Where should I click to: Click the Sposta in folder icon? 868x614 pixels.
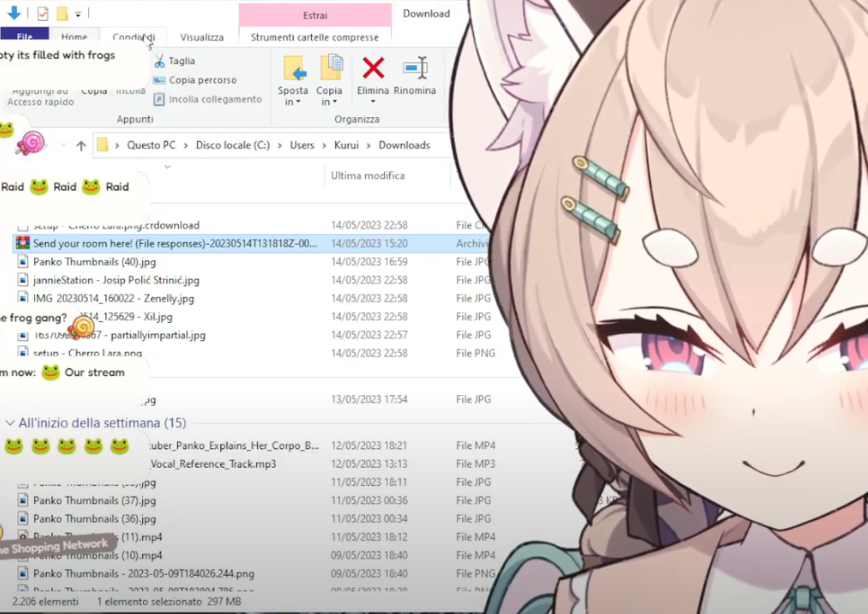point(294,69)
